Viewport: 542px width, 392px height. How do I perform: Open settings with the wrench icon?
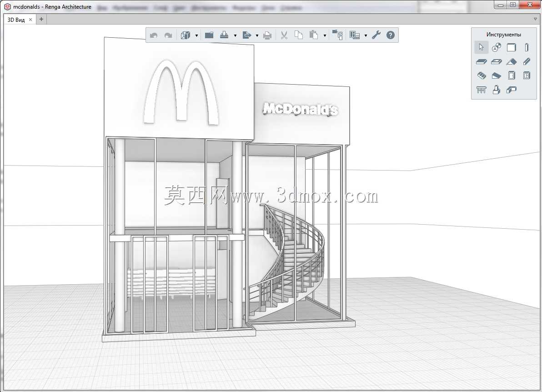tap(376, 35)
